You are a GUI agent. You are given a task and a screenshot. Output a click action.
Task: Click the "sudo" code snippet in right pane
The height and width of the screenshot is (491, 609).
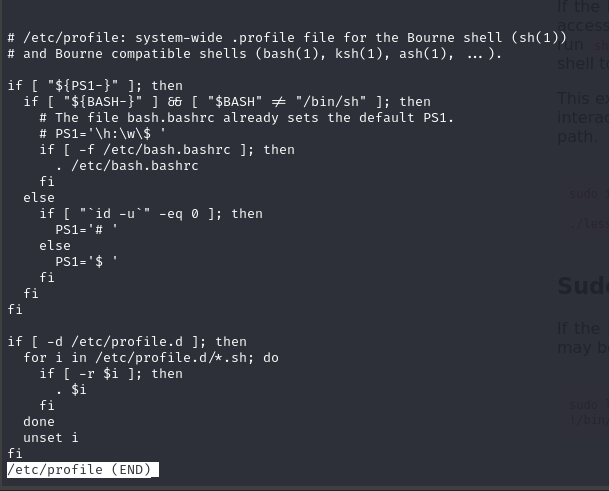[x=583, y=195]
